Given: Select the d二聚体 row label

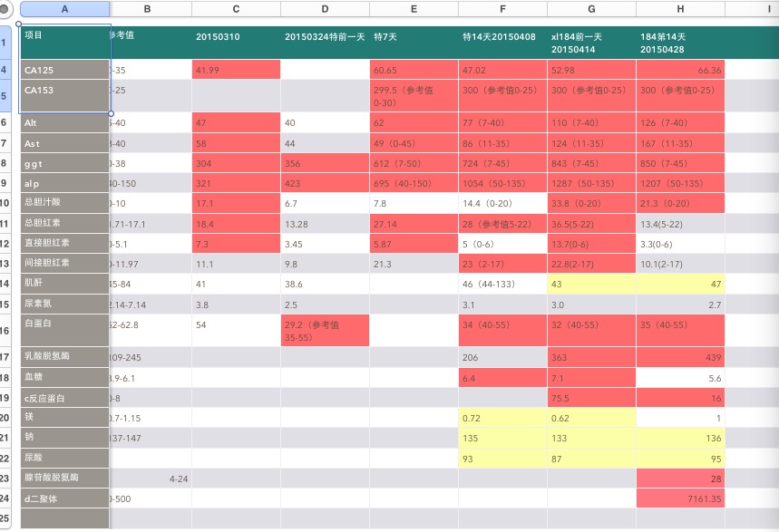Looking at the screenshot, I should [x=65, y=498].
